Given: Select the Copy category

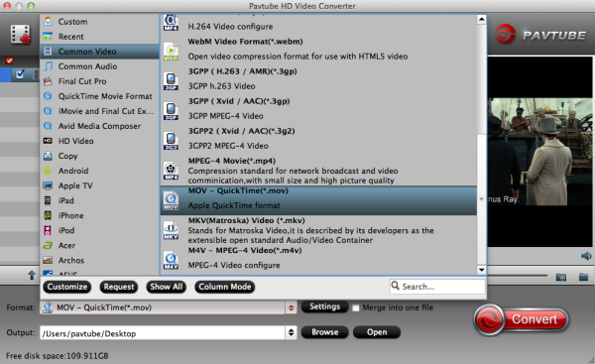Looking at the screenshot, I should coord(99,156).
